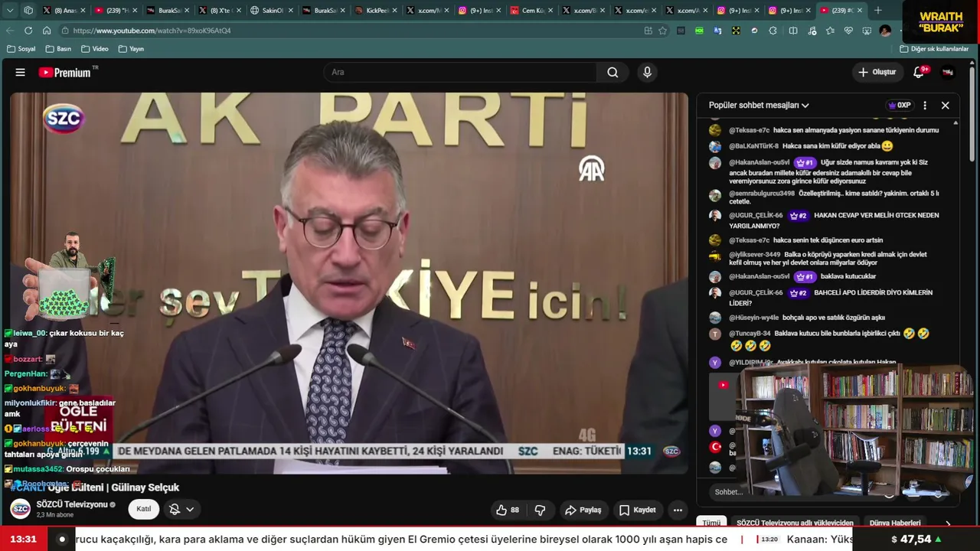Open the browser profile avatar
Image resolution: width=980 pixels, height=551 pixels.
(x=886, y=31)
